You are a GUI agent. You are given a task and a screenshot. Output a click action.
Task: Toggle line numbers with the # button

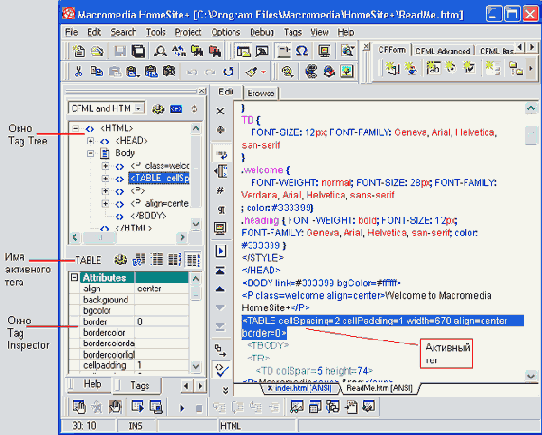coord(221,191)
